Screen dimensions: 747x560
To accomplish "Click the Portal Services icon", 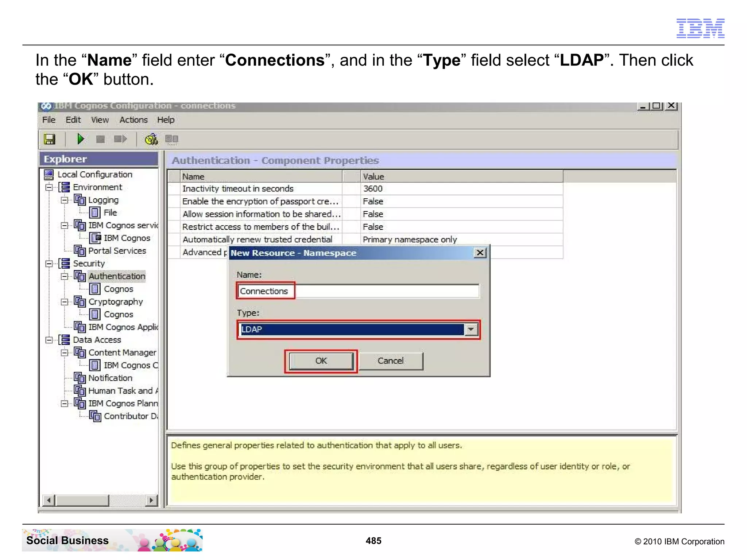I will pyautogui.click(x=80, y=250).
